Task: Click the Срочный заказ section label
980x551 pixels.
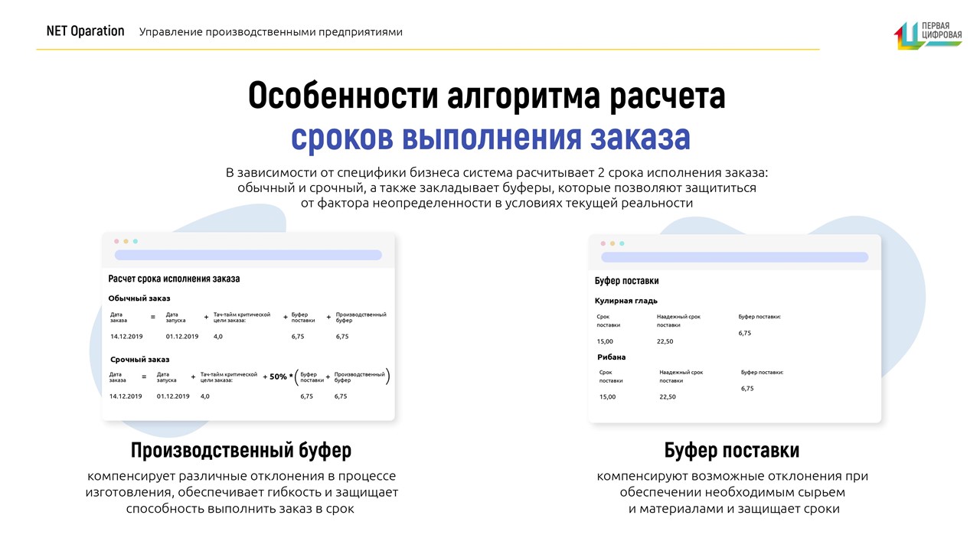Action: tap(139, 359)
